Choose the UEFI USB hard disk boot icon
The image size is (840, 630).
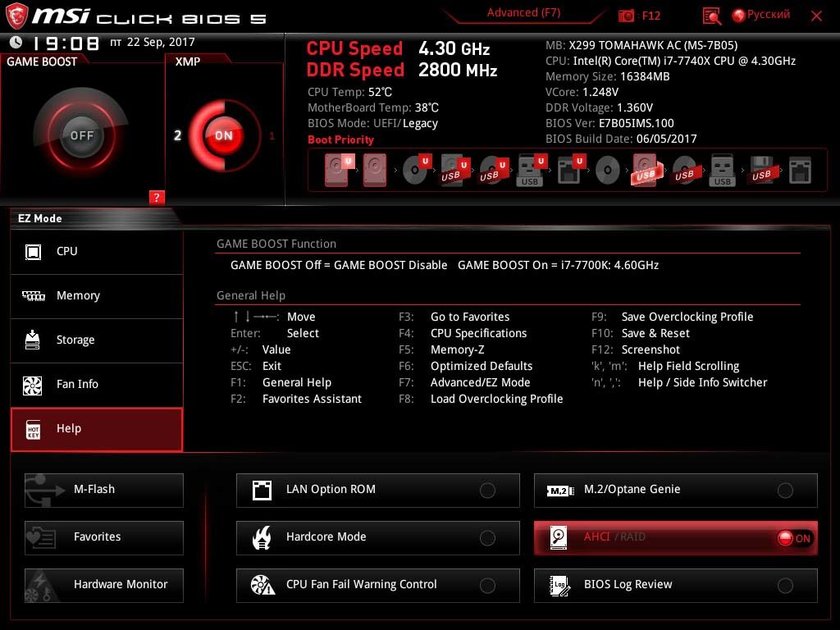tap(454, 170)
